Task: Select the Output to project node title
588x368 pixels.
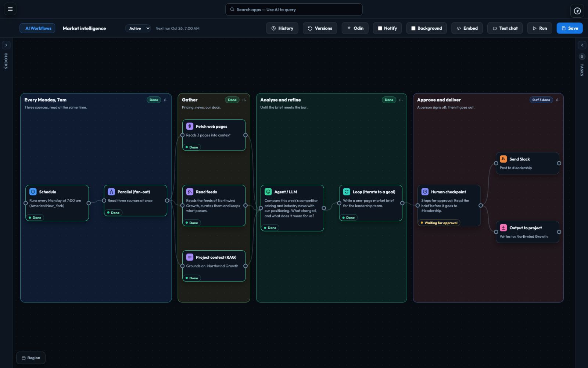Action: (526, 228)
